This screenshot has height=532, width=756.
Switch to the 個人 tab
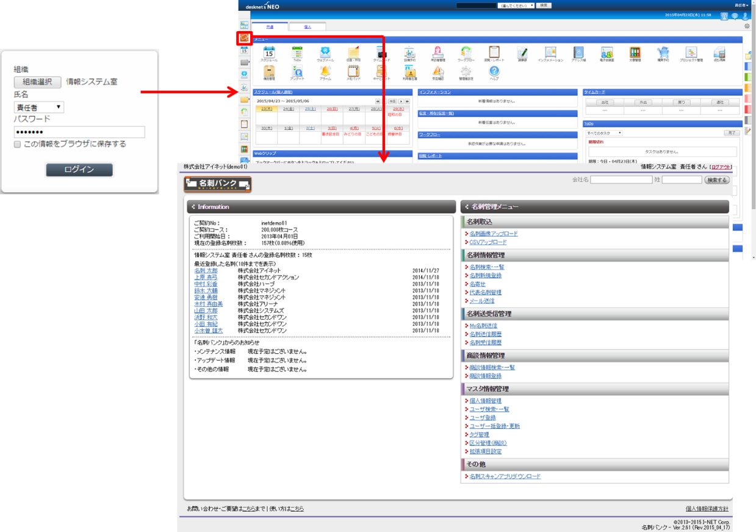[x=307, y=27]
